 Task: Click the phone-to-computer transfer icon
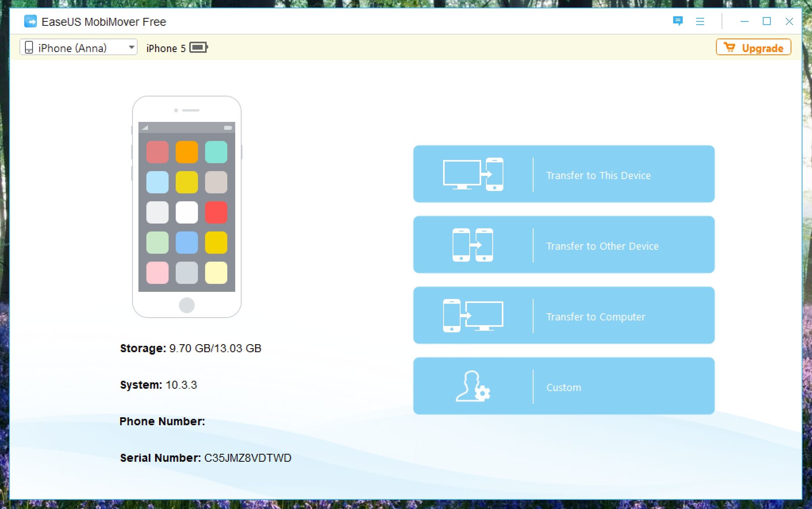tap(473, 316)
